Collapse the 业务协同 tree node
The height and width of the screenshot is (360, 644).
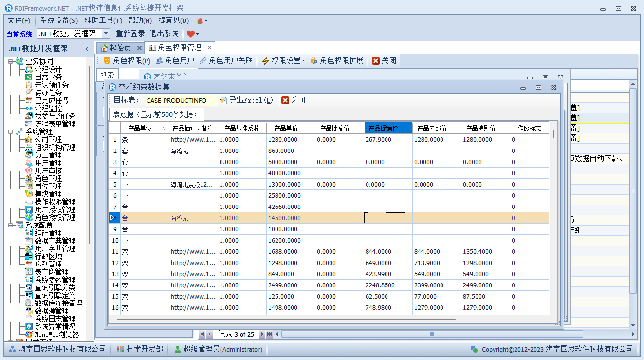coord(10,61)
